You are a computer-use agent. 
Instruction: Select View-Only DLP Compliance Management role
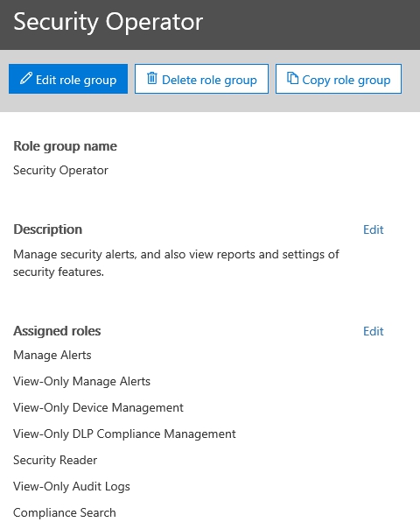click(x=124, y=434)
